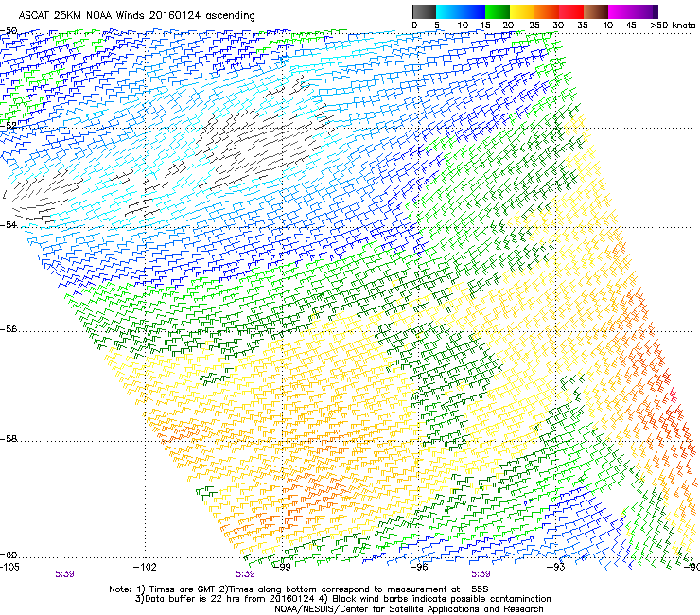Screen dimensions: 700x615
Task: Click the '>50 knots' legend label
Action: tap(673, 26)
